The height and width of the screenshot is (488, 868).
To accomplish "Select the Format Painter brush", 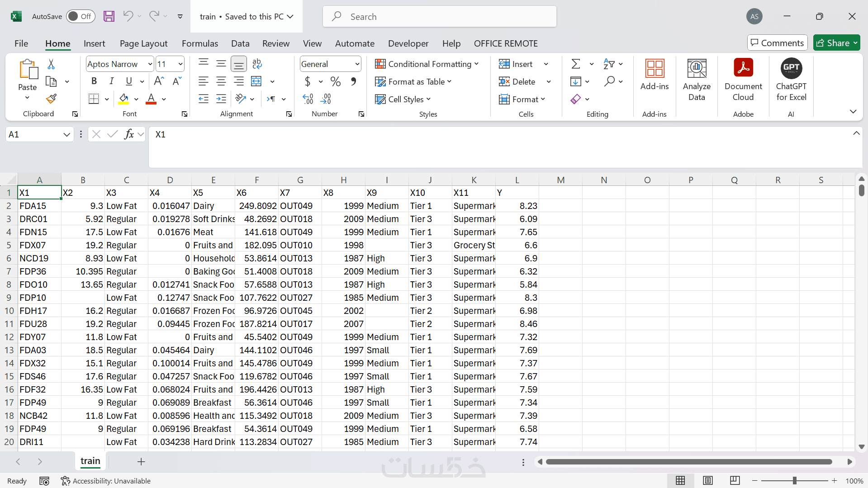I will 51,99.
